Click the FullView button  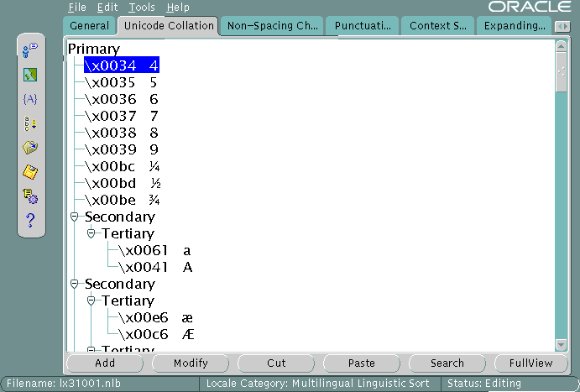tap(530, 363)
